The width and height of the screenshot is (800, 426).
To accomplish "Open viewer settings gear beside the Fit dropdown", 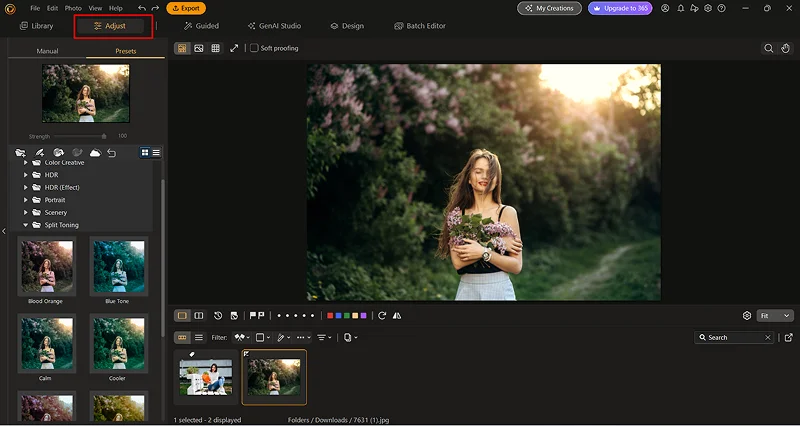I will coord(747,316).
